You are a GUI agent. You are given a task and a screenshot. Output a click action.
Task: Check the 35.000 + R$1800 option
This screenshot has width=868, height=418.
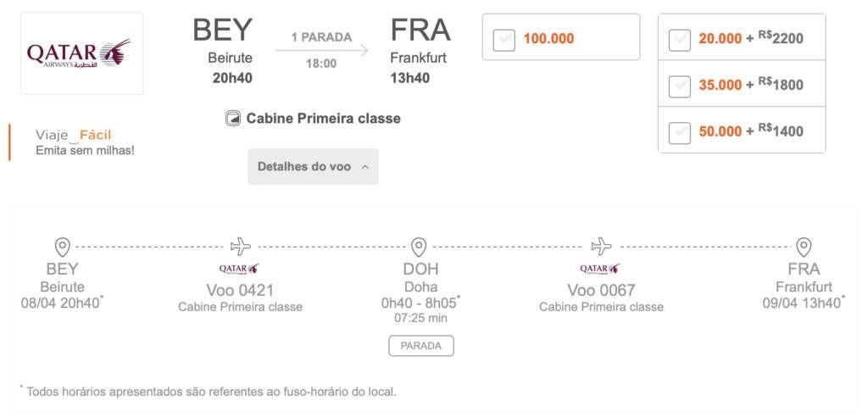pyautogui.click(x=679, y=86)
